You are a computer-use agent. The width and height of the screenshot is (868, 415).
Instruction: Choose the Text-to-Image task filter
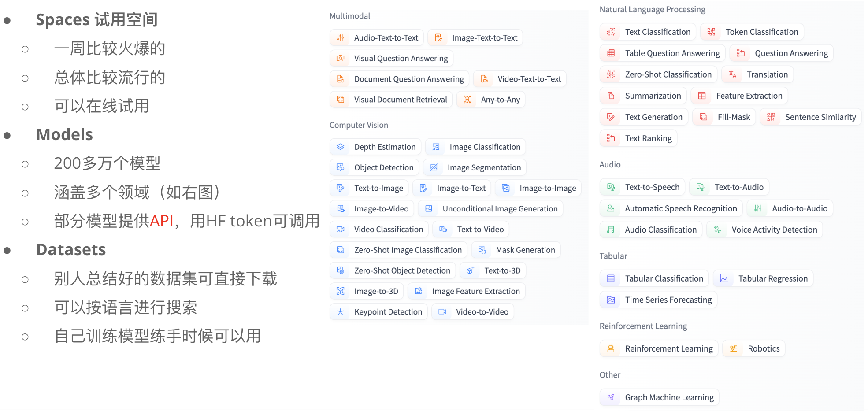pyautogui.click(x=369, y=188)
